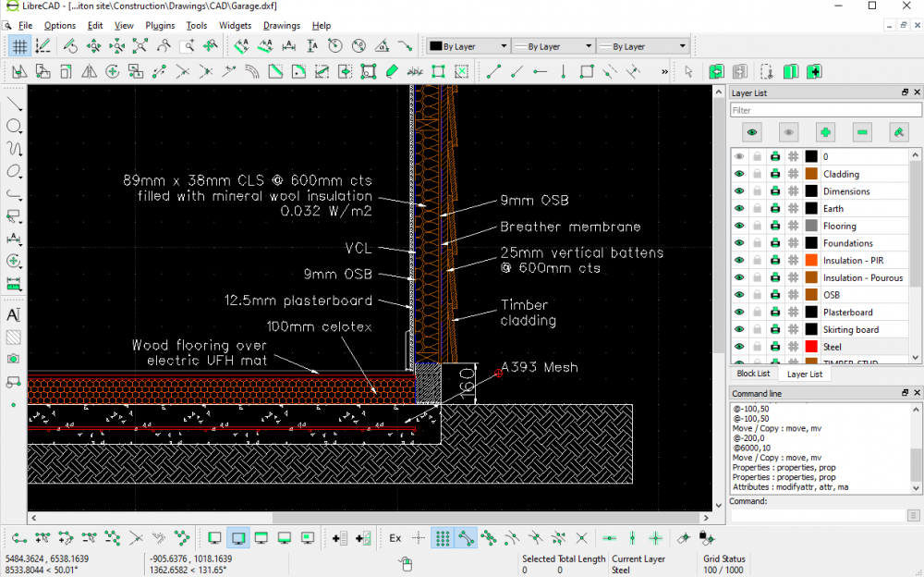924x577 pixels.
Task: Click Remove Layer green minus button
Action: 862,132
